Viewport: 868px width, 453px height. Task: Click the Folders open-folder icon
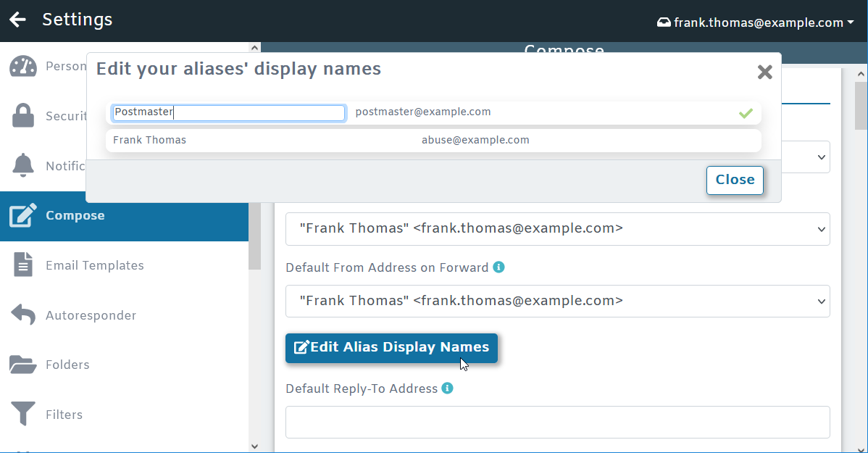pyautogui.click(x=23, y=365)
